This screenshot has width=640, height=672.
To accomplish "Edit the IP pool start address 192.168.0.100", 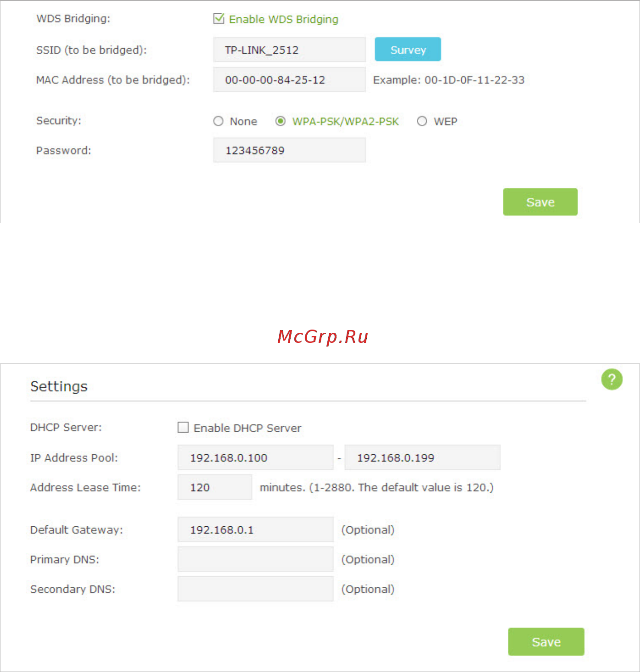I will [255, 457].
